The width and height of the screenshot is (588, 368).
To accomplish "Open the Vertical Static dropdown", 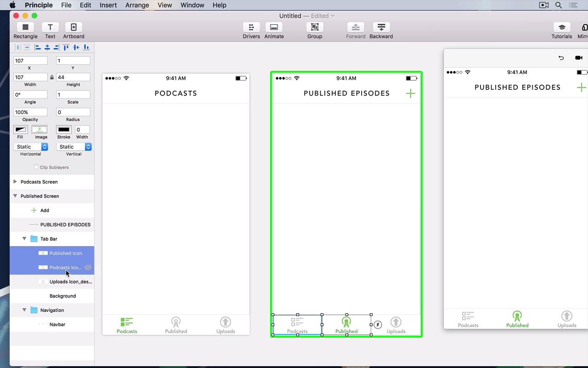I will 73,147.
